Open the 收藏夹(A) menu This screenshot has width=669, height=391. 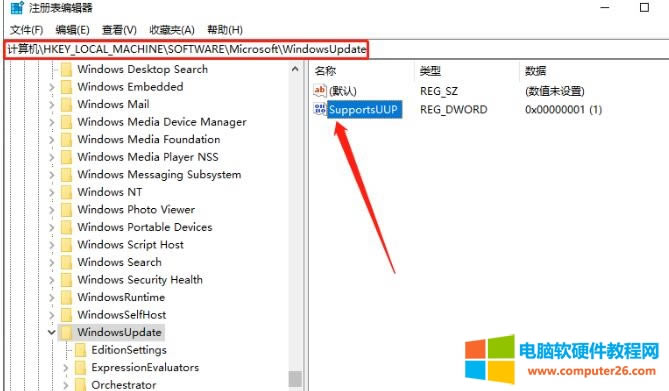coord(172,30)
